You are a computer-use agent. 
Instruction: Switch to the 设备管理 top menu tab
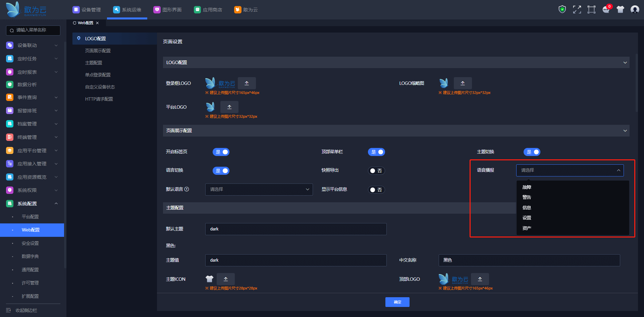87,10
